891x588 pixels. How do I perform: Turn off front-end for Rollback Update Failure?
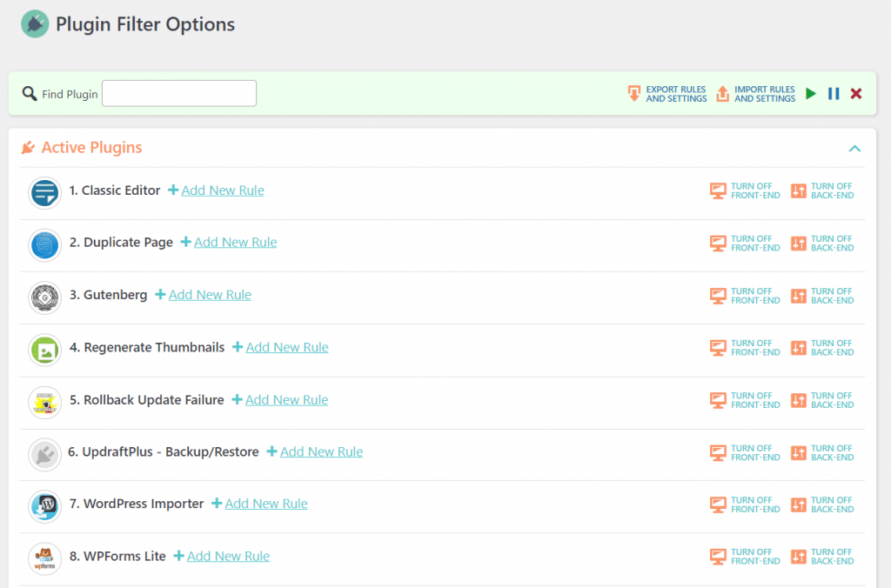[x=745, y=400]
